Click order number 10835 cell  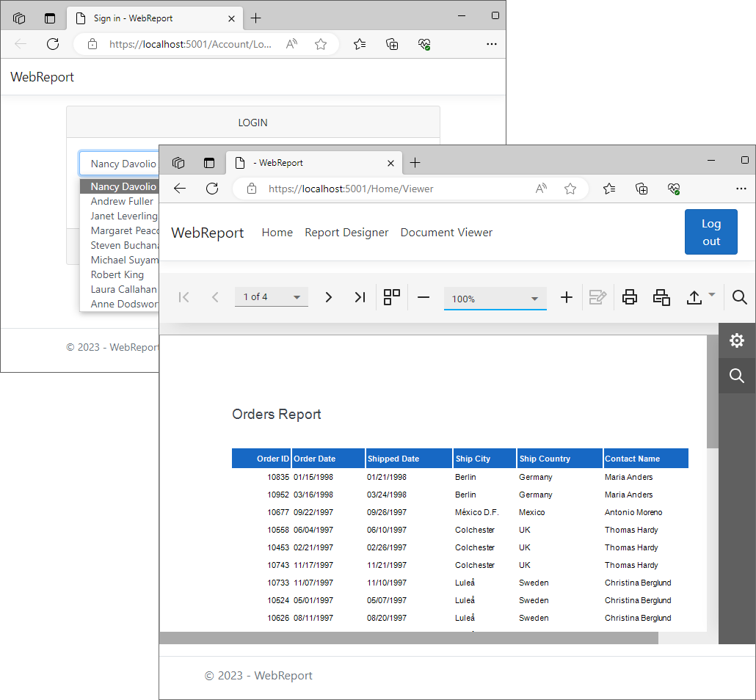coord(278,477)
